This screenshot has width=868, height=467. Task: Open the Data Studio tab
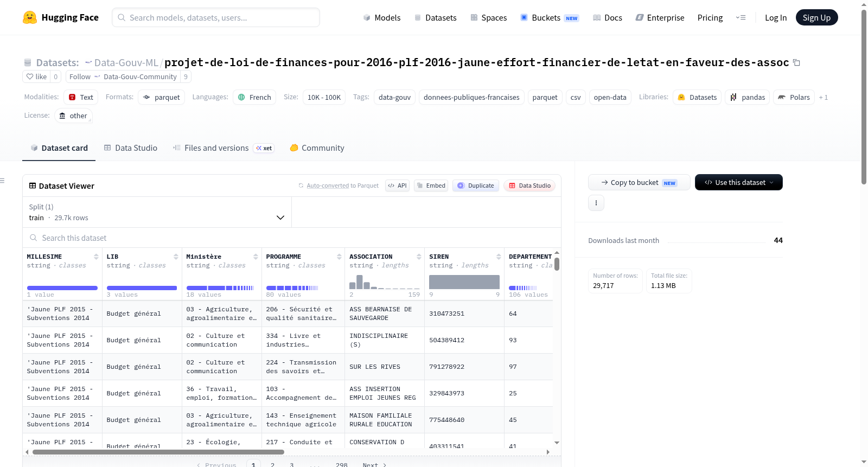(131, 148)
